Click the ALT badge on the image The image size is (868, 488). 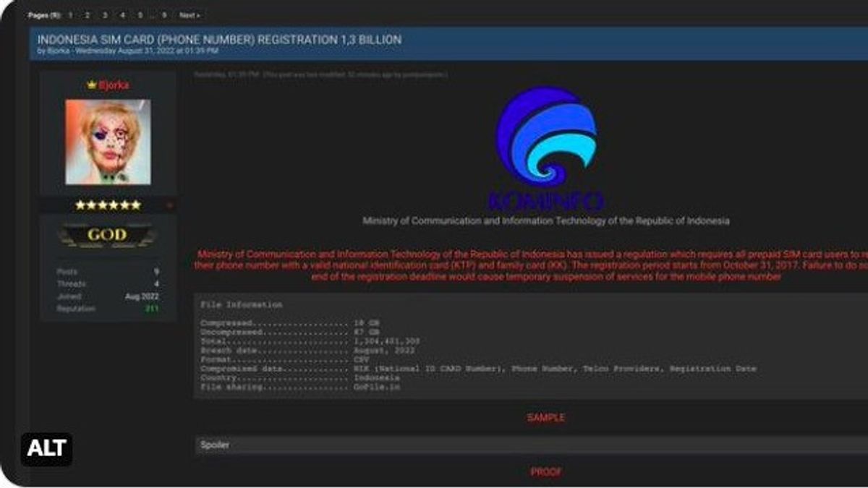[x=46, y=449]
